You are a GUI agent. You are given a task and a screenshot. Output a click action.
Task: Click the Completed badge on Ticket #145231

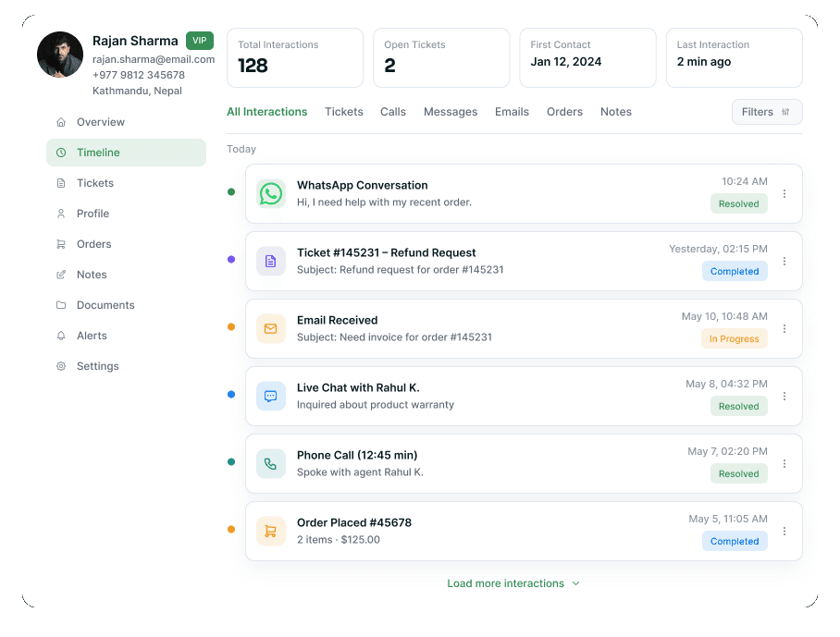[x=735, y=272]
